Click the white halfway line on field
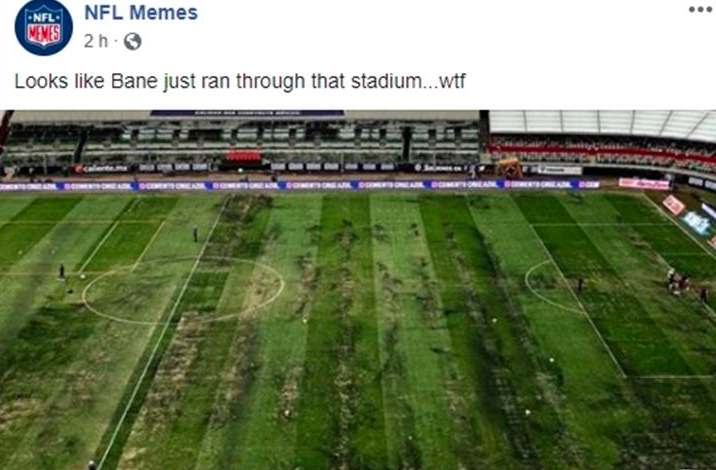716x470 pixels. click(x=164, y=332)
